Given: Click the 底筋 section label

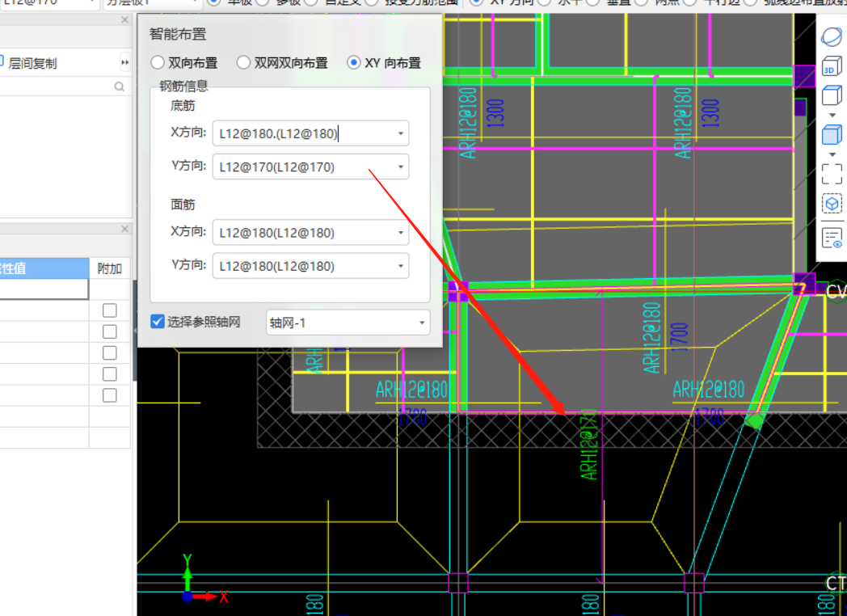Looking at the screenshot, I should click(x=183, y=105).
